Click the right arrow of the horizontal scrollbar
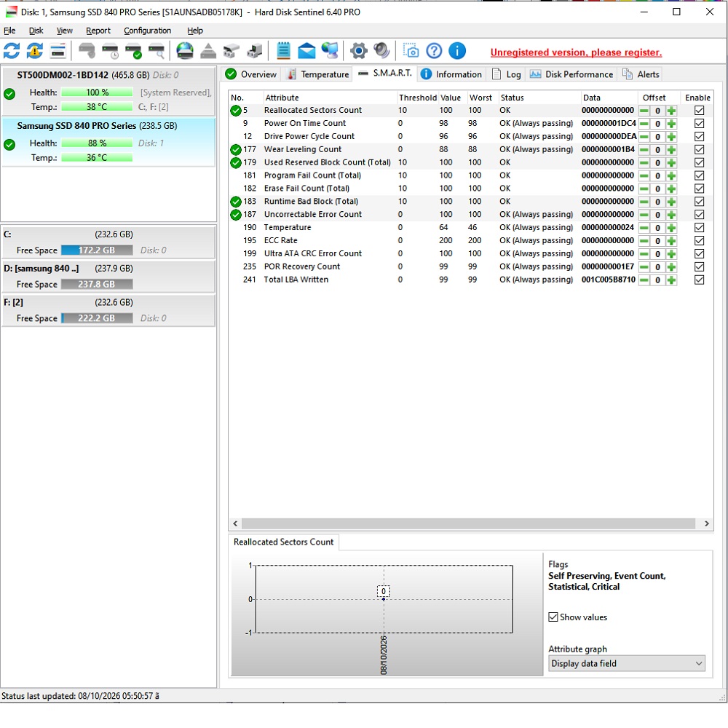The height and width of the screenshot is (728, 728). click(x=707, y=523)
